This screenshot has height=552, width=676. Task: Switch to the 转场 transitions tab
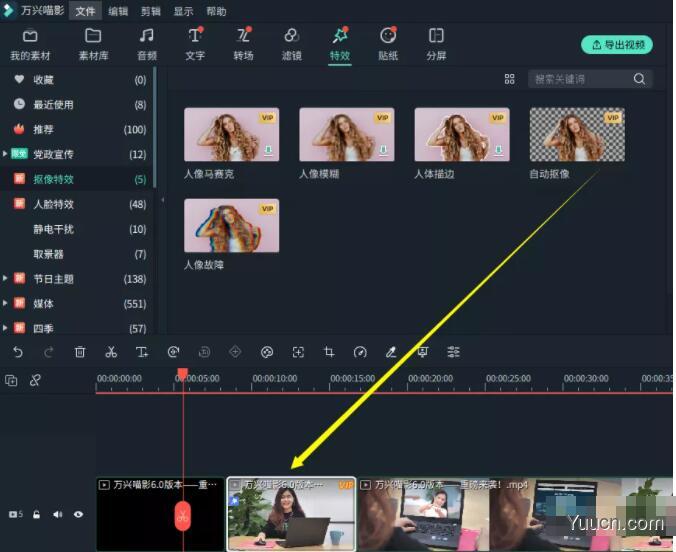pyautogui.click(x=243, y=44)
